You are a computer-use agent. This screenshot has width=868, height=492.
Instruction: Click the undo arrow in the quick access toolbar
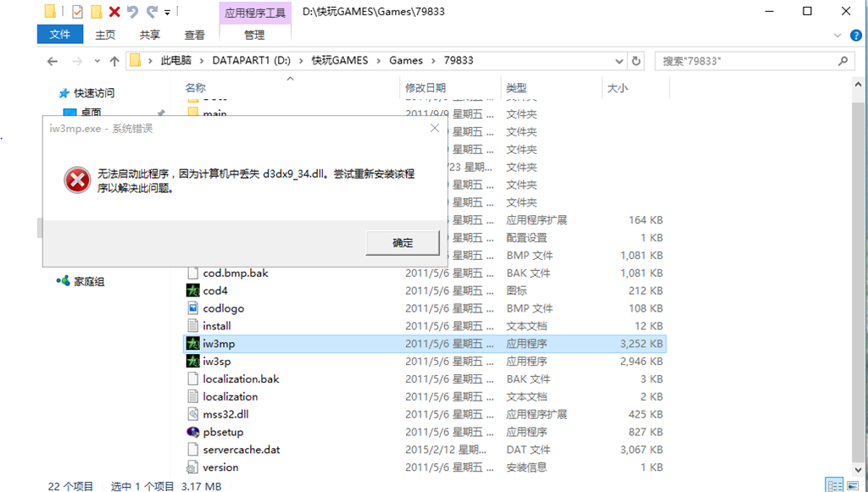131,11
